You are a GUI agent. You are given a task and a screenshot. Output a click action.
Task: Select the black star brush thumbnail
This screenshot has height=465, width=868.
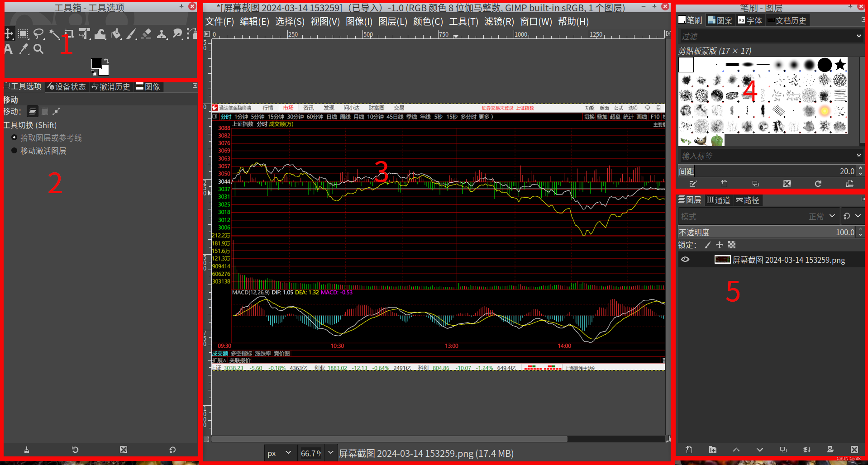pos(840,65)
